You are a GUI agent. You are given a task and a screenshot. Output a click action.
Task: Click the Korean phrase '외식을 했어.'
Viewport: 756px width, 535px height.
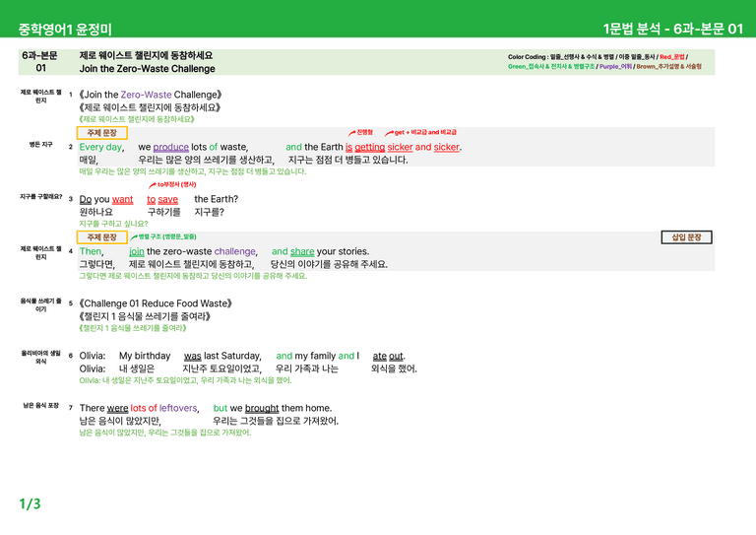click(394, 369)
